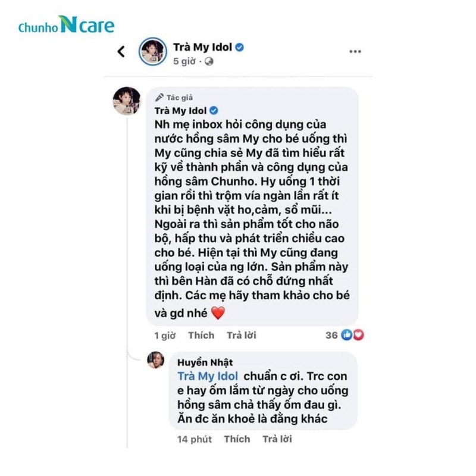The image size is (476, 476).
Task: Click the red heart reaction icon
Action: 358,334
